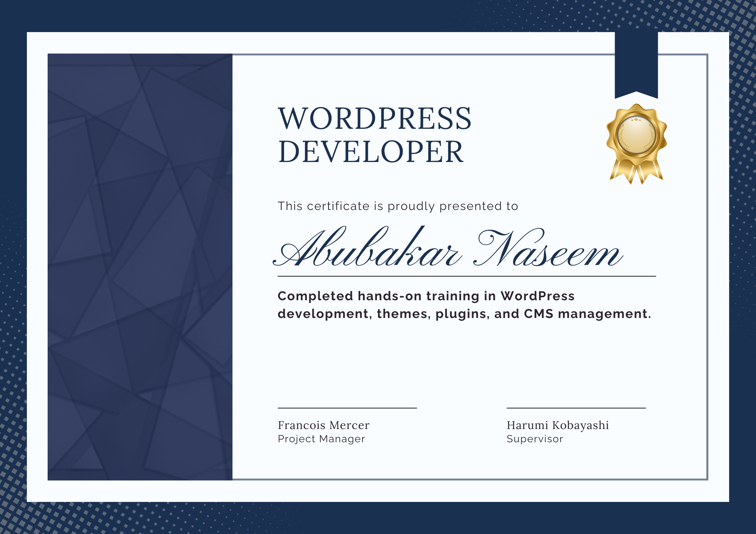
Task: Select the word WORDPRESS in the title
Action: click(x=374, y=119)
